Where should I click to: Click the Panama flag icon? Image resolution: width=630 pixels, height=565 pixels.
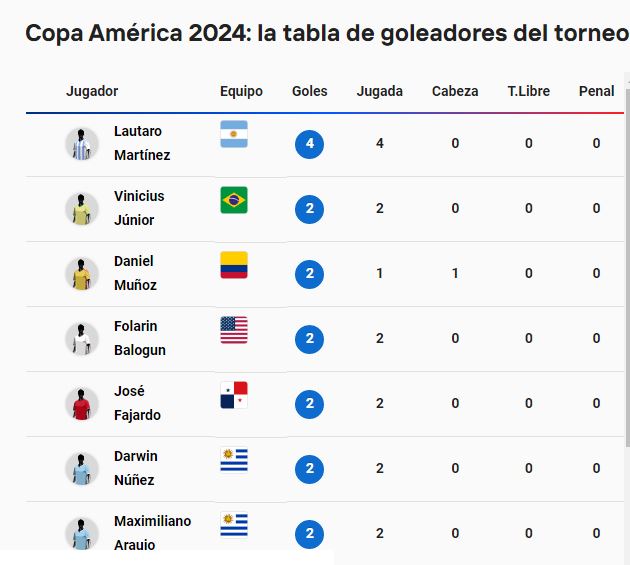[234, 395]
